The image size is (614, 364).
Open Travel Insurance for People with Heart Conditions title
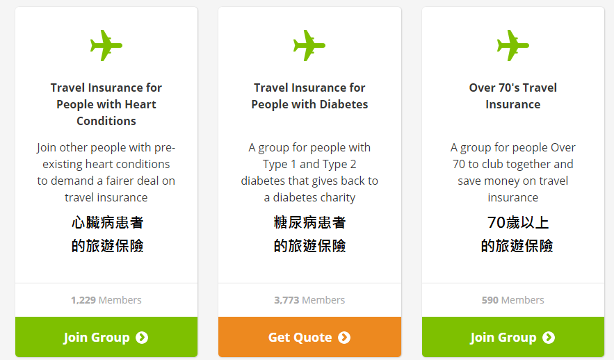click(106, 104)
